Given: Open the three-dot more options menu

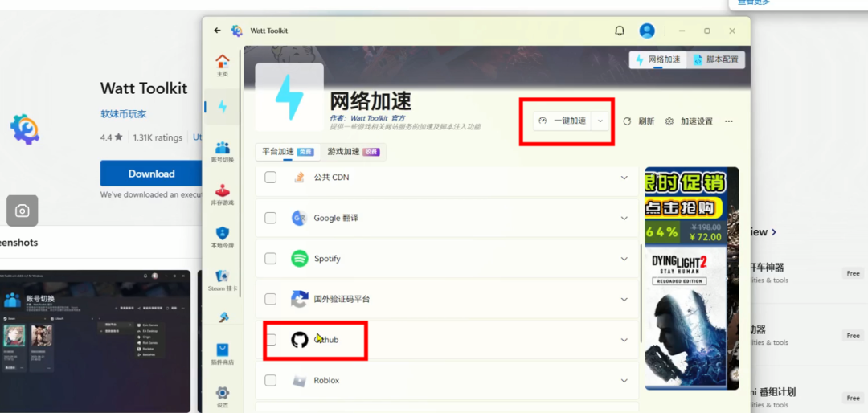Looking at the screenshot, I should click(x=728, y=121).
